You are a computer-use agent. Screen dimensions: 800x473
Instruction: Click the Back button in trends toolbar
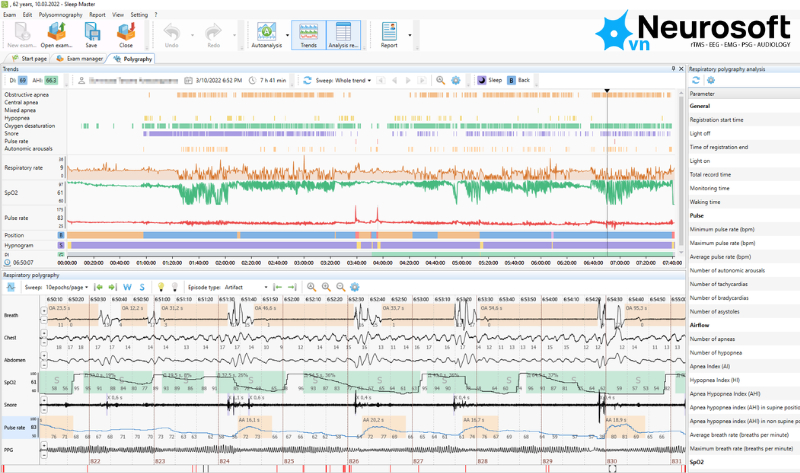[519, 80]
